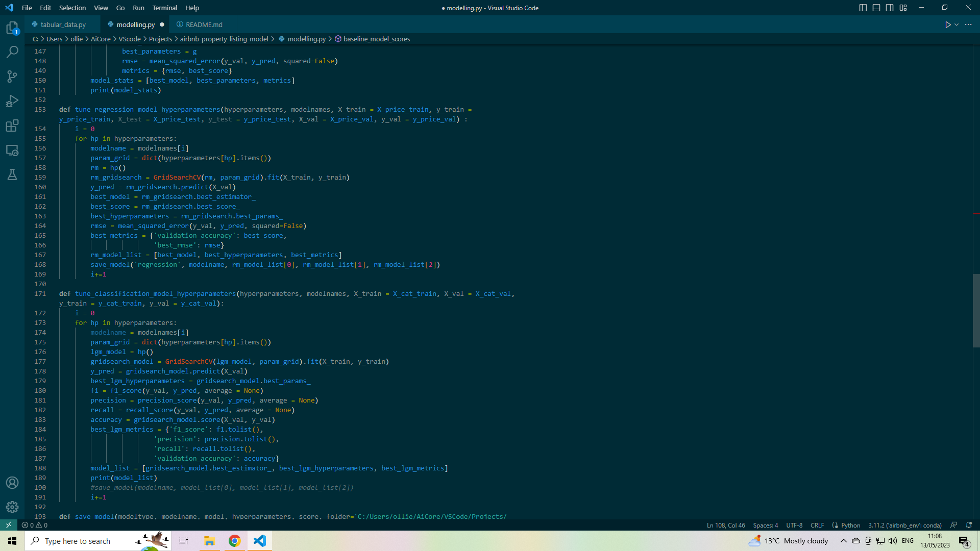Select the Python interpreter 3.11.2 airbnb_env

pos(904,525)
